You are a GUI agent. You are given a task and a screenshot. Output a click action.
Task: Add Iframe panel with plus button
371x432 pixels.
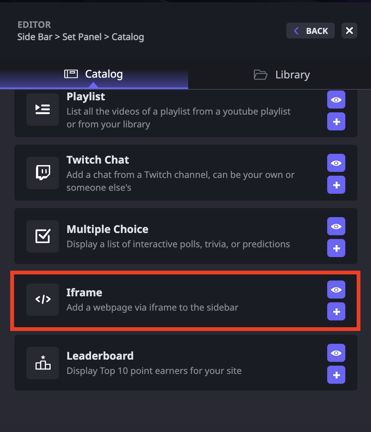coord(336,312)
